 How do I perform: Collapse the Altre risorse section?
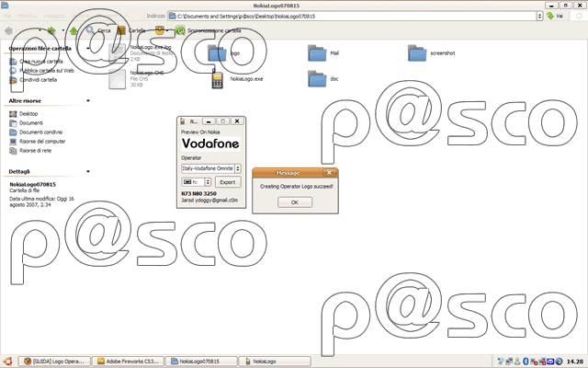pos(88,100)
